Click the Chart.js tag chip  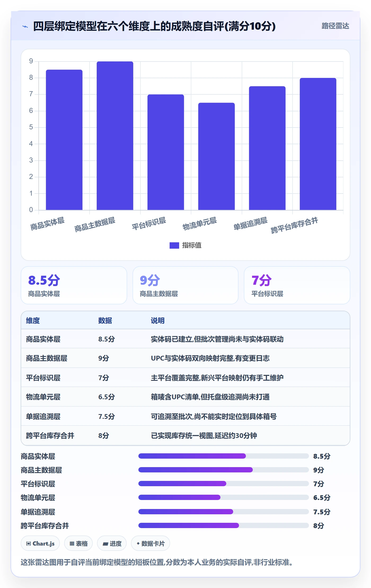[40, 543]
